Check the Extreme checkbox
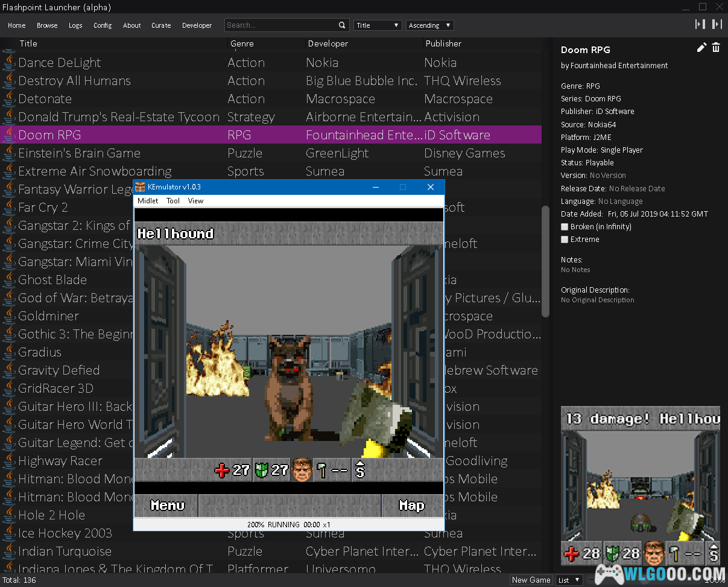Viewport: 728px width, 587px height. coord(565,240)
